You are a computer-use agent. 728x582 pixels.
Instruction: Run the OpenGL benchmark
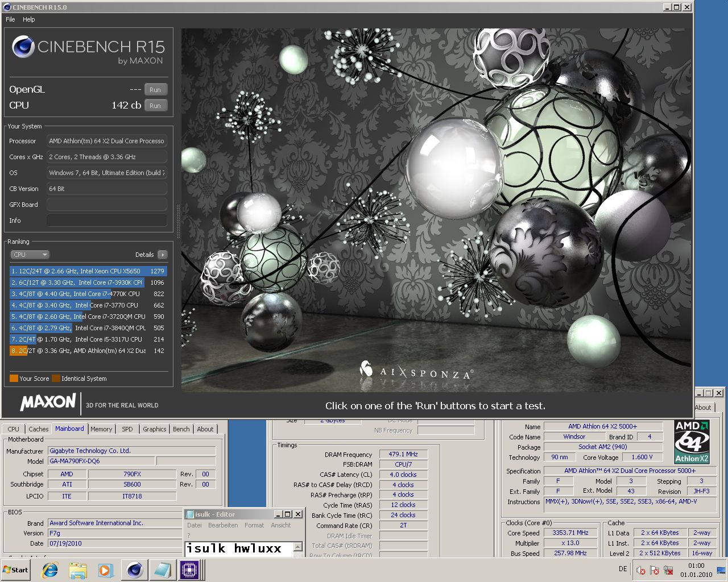[x=155, y=90]
